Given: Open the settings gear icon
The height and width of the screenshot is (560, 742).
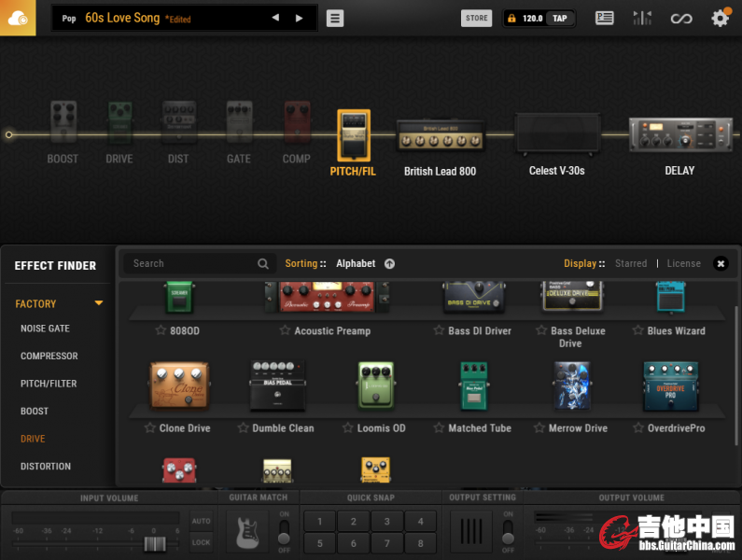Looking at the screenshot, I should tap(720, 18).
